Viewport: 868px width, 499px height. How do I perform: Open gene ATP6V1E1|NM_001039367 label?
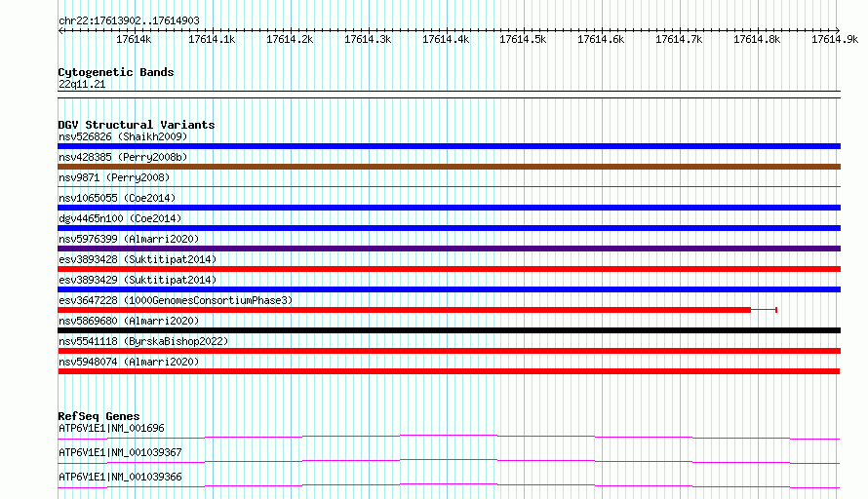[120, 452]
